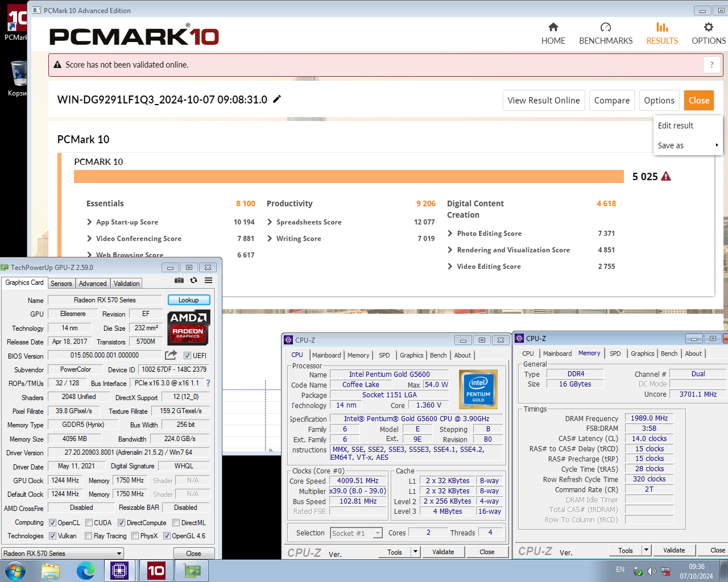Viewport: 728px width, 582px height.
Task: Toggle the UEFI checkbox in GPU-Z
Action: coord(187,356)
